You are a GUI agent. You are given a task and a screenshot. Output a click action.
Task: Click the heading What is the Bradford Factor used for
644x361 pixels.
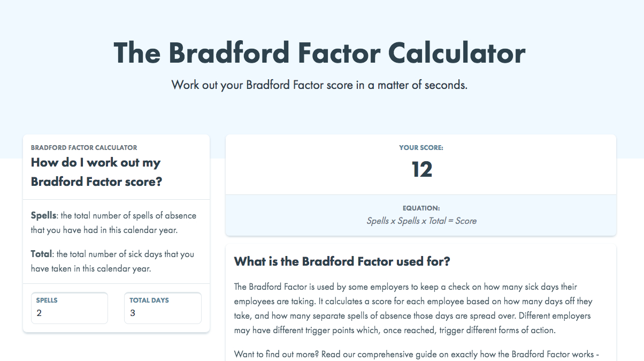coord(342,261)
